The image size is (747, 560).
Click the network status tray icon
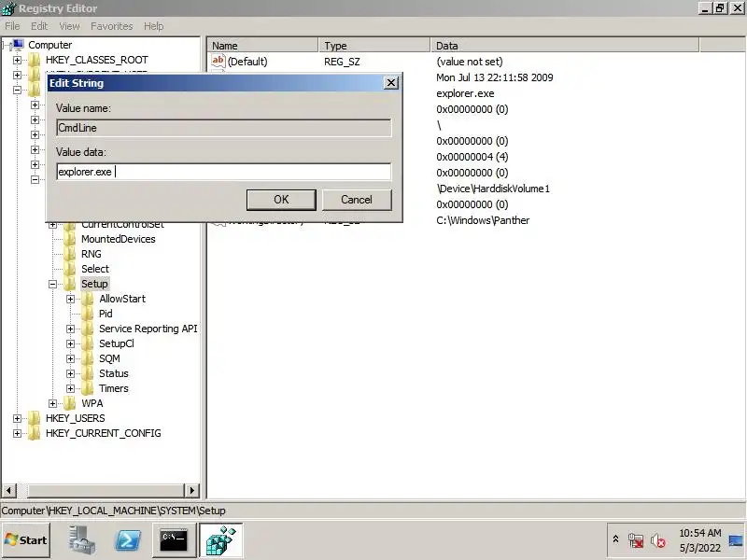pos(636,540)
